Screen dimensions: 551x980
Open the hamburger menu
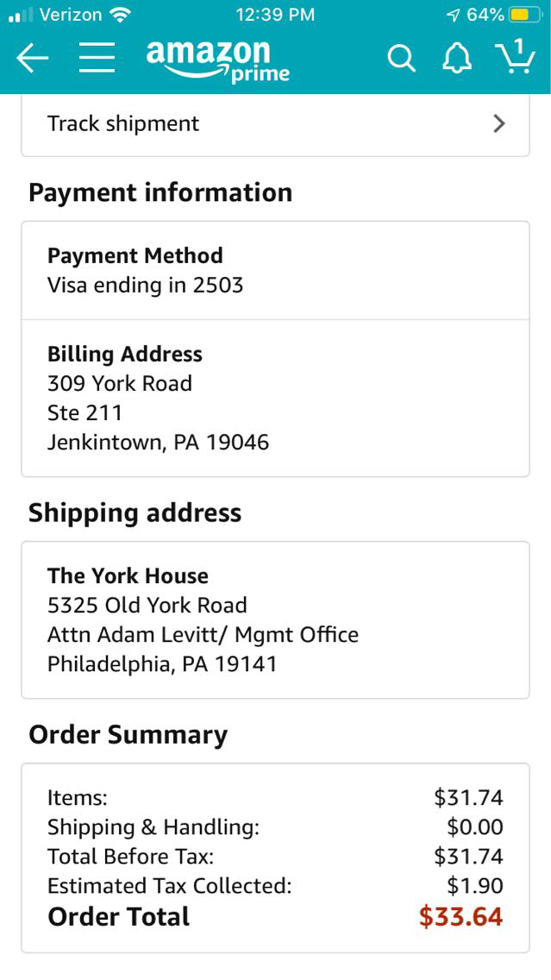click(97, 59)
